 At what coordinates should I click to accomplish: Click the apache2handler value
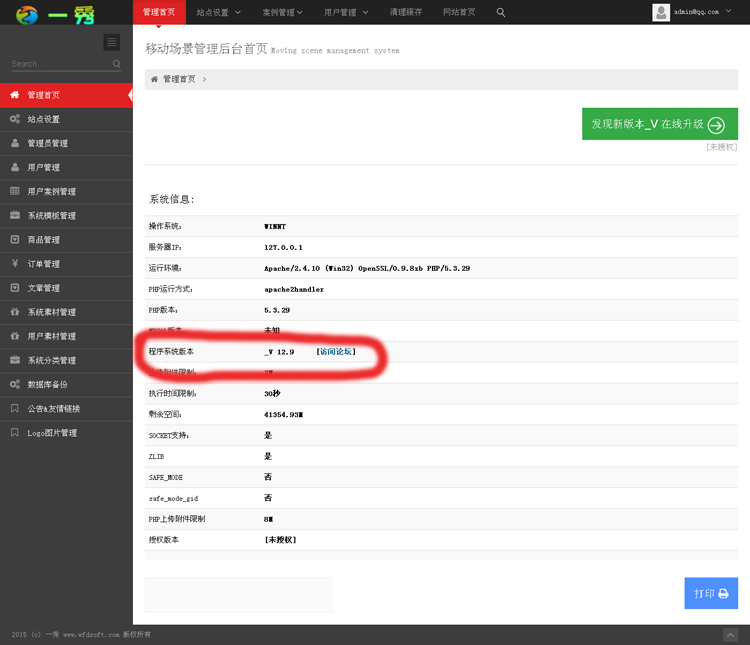click(x=294, y=289)
